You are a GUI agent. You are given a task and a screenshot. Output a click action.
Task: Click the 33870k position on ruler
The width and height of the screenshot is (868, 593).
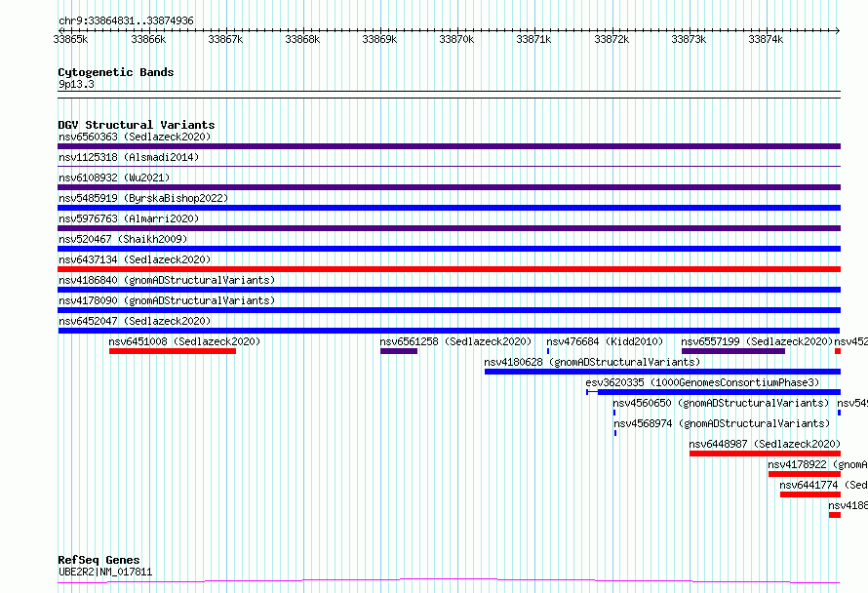pos(456,39)
